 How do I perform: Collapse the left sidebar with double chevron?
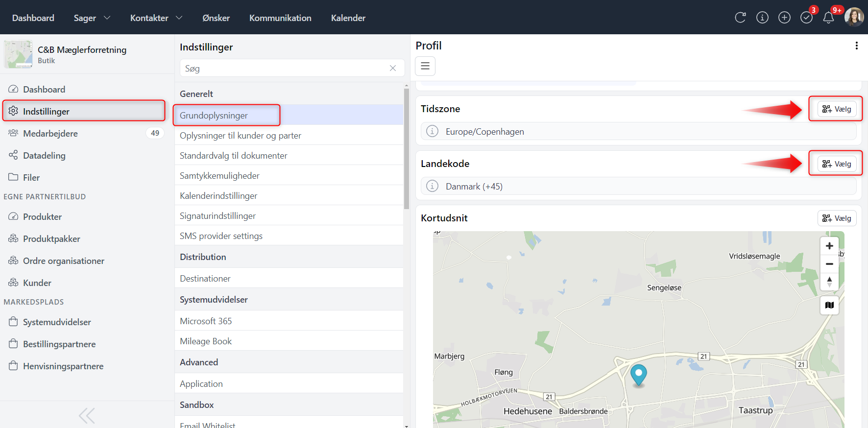pyautogui.click(x=87, y=416)
